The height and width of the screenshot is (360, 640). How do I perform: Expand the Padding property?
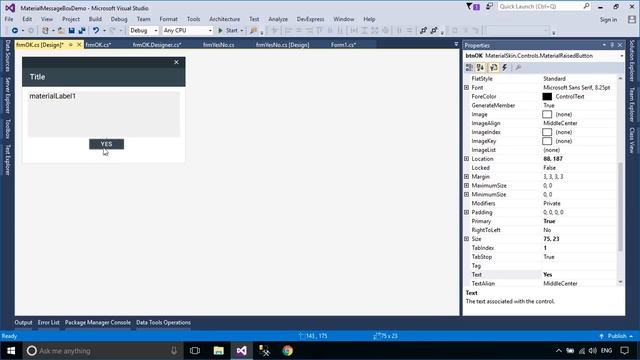click(x=467, y=212)
